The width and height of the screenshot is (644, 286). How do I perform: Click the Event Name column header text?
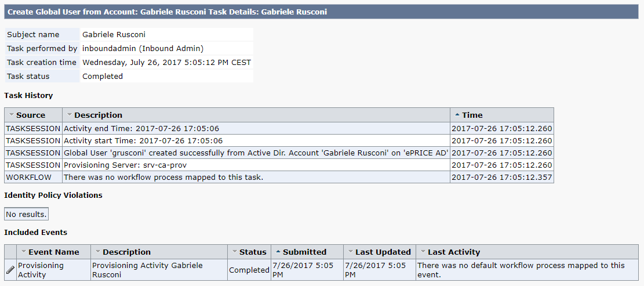[x=54, y=252]
